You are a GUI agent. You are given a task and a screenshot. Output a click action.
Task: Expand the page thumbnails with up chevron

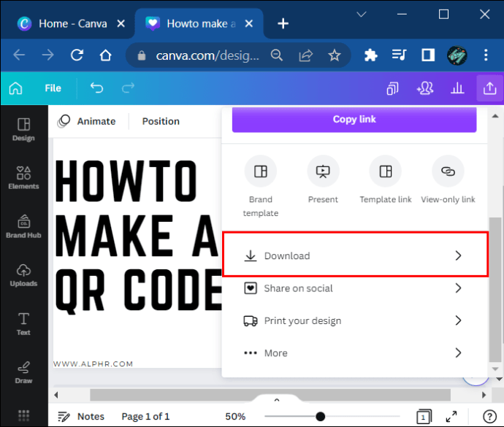pyautogui.click(x=276, y=400)
